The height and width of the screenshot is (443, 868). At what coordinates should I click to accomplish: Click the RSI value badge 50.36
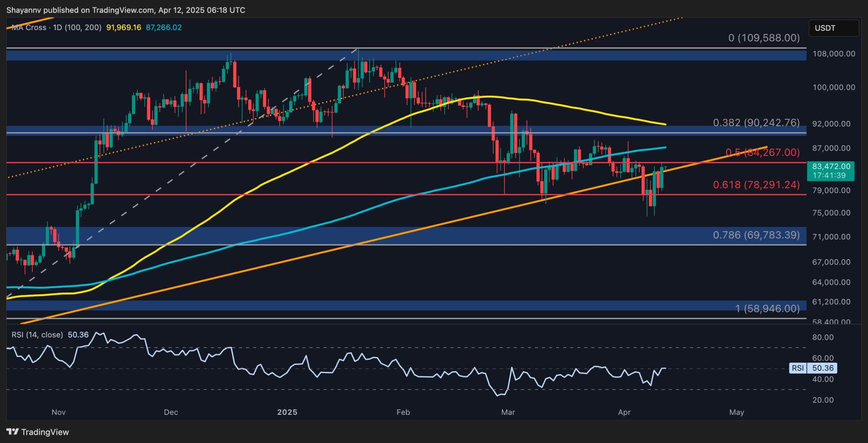coord(824,368)
